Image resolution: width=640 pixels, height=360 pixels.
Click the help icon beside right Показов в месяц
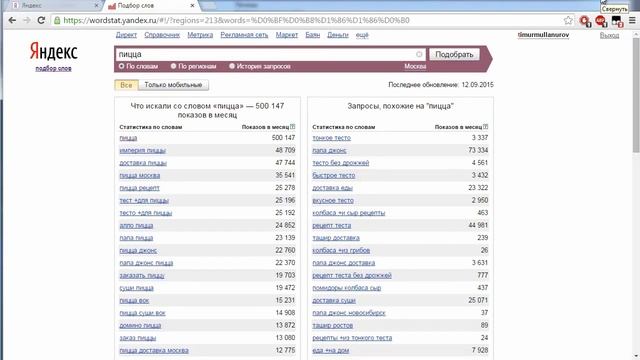point(486,127)
